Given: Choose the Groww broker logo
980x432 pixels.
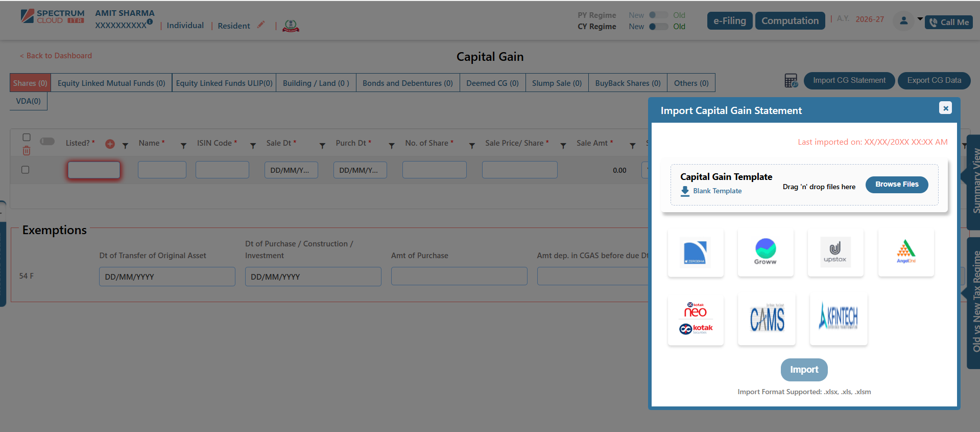Looking at the screenshot, I should (x=765, y=252).
